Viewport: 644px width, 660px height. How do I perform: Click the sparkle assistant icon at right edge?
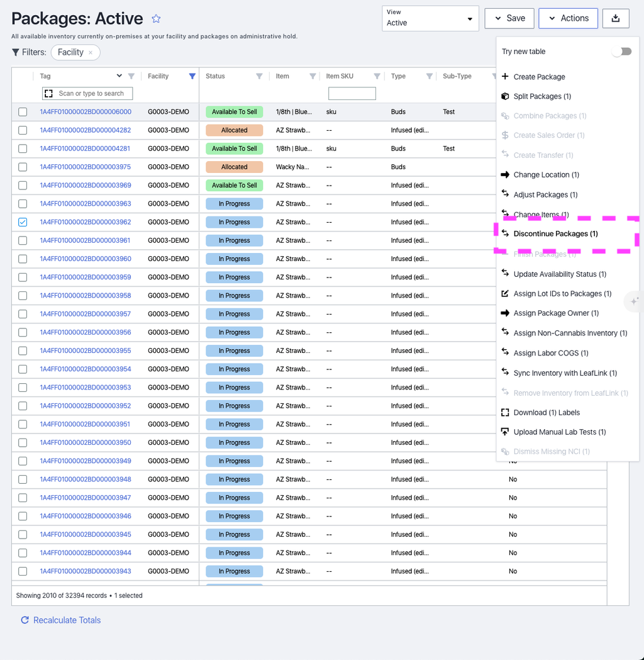[x=634, y=301]
